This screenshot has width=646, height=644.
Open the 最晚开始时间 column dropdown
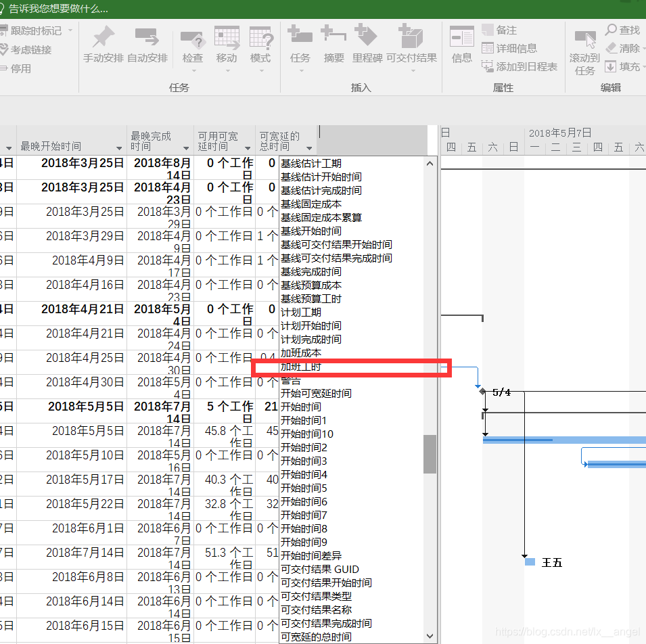(119, 148)
